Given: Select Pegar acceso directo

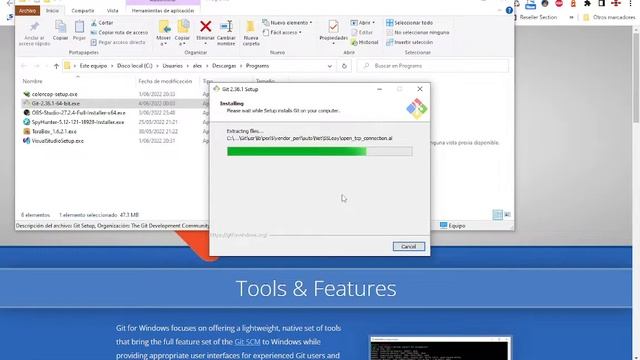Looking at the screenshot, I should (118, 42).
